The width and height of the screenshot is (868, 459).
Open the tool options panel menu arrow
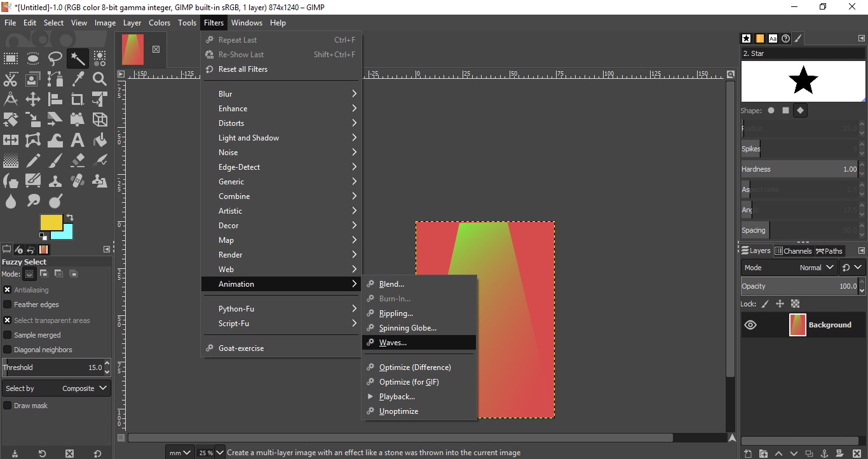pyautogui.click(x=107, y=250)
